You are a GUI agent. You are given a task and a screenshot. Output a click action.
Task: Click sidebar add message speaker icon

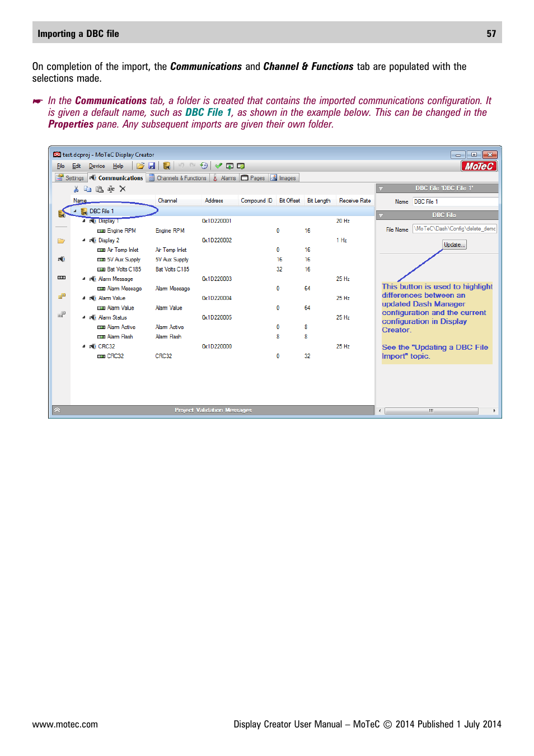(61, 259)
